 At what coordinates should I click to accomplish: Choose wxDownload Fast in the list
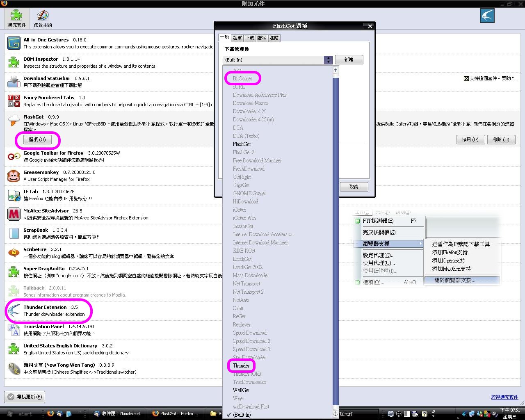point(251,406)
